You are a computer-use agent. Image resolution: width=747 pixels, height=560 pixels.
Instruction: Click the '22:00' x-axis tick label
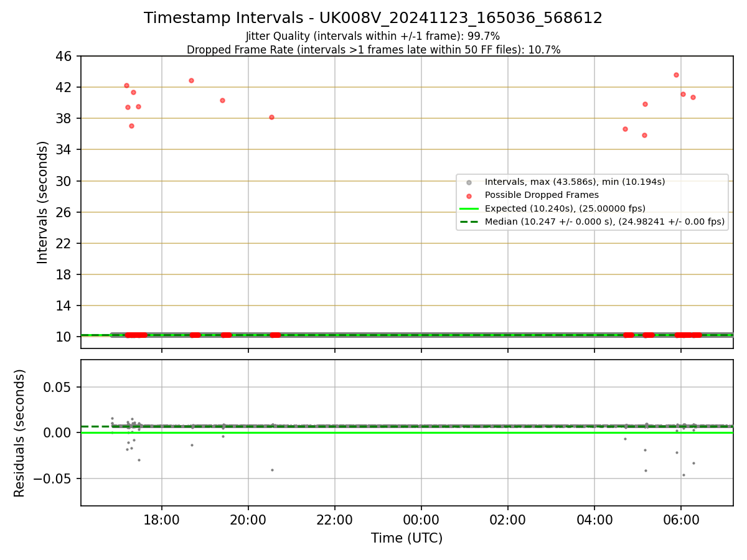pyautogui.click(x=335, y=519)
